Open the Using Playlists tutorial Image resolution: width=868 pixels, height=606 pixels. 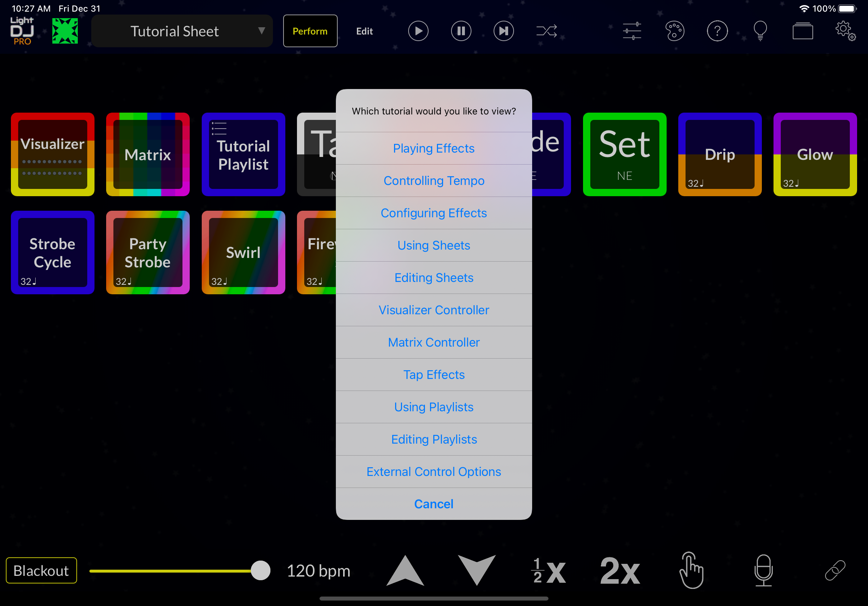[434, 407]
